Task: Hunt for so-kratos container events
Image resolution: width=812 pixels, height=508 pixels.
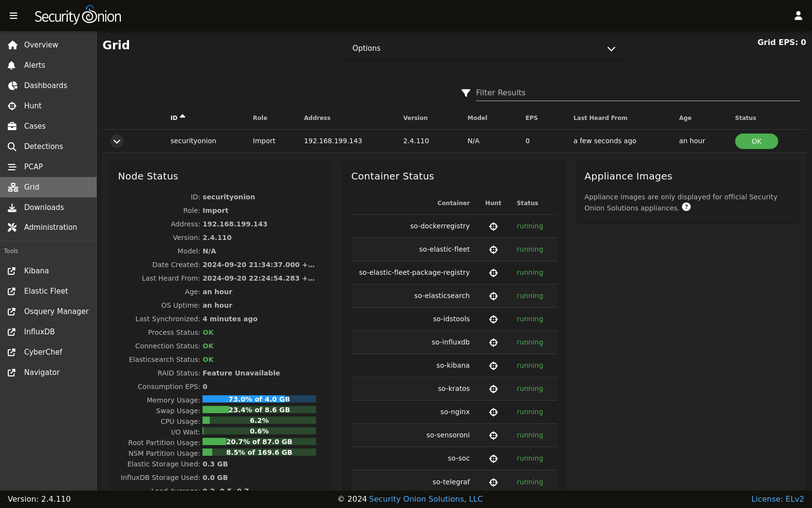Action: tap(493, 389)
